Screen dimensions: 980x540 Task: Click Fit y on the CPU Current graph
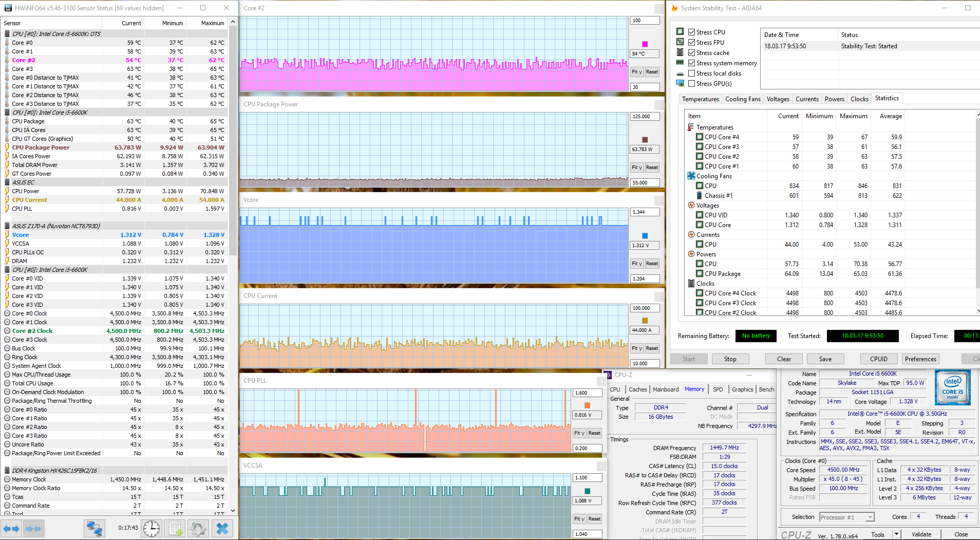[637, 348]
